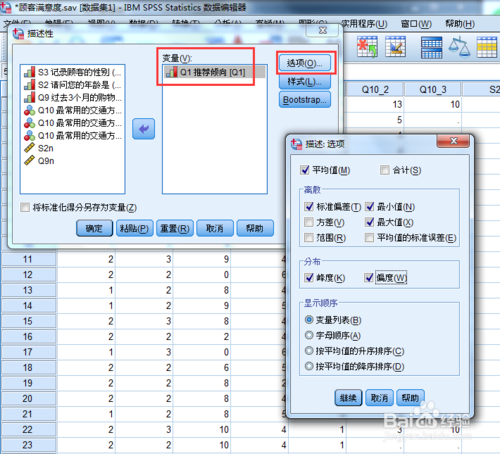This screenshot has width=500, height=454.
Task: Click the toolbar table icon with pencil
Action: [395, 47]
